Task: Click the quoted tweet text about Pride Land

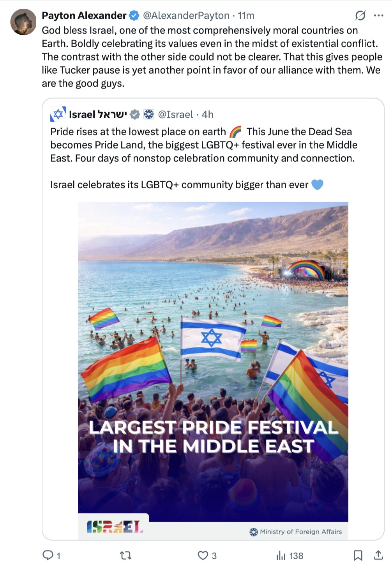Action: 203,145
